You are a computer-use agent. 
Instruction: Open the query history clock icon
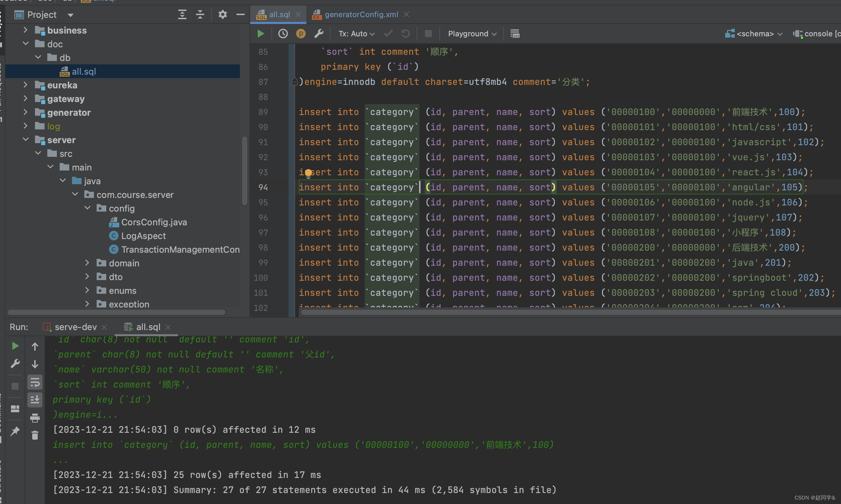click(283, 34)
